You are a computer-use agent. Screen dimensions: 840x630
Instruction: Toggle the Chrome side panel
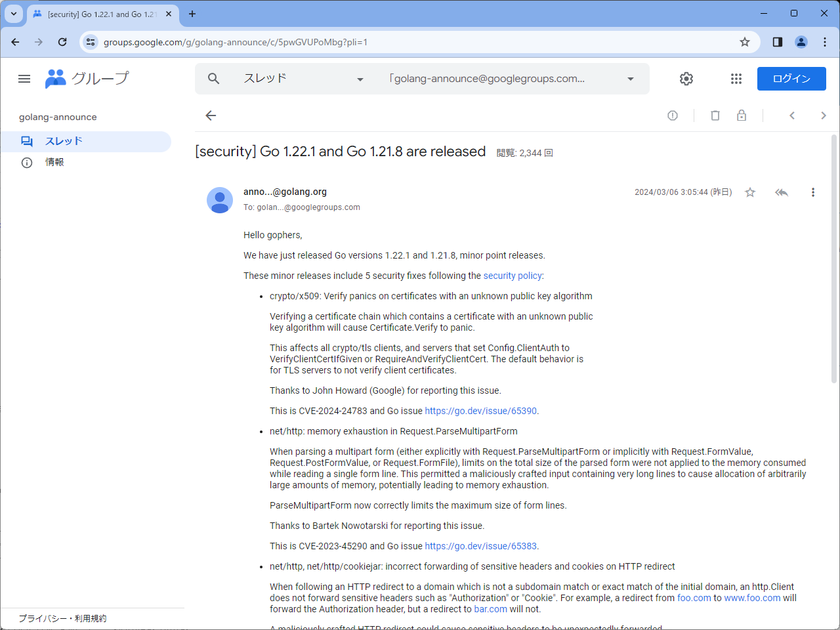(x=777, y=41)
